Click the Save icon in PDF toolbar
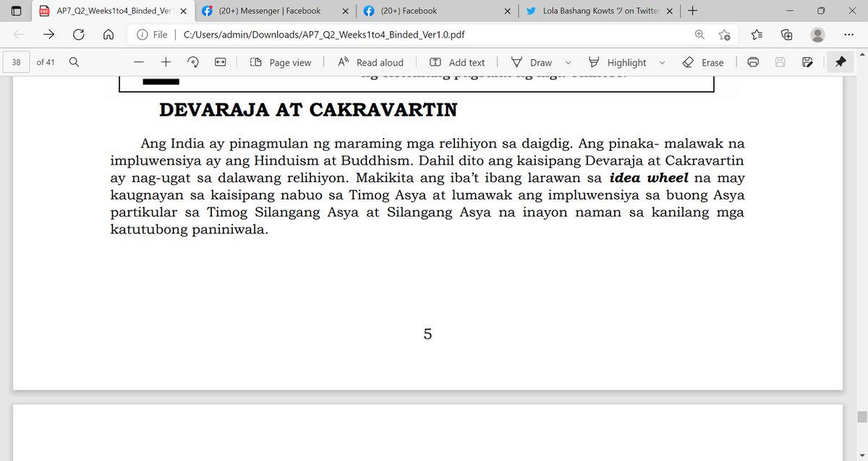The width and height of the screenshot is (868, 461). pos(780,62)
